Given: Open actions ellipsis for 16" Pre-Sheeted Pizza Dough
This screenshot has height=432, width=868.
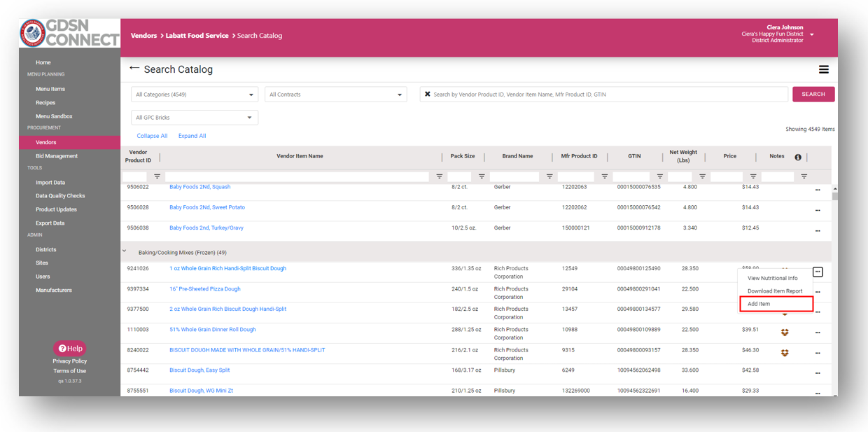Looking at the screenshot, I should (x=818, y=292).
